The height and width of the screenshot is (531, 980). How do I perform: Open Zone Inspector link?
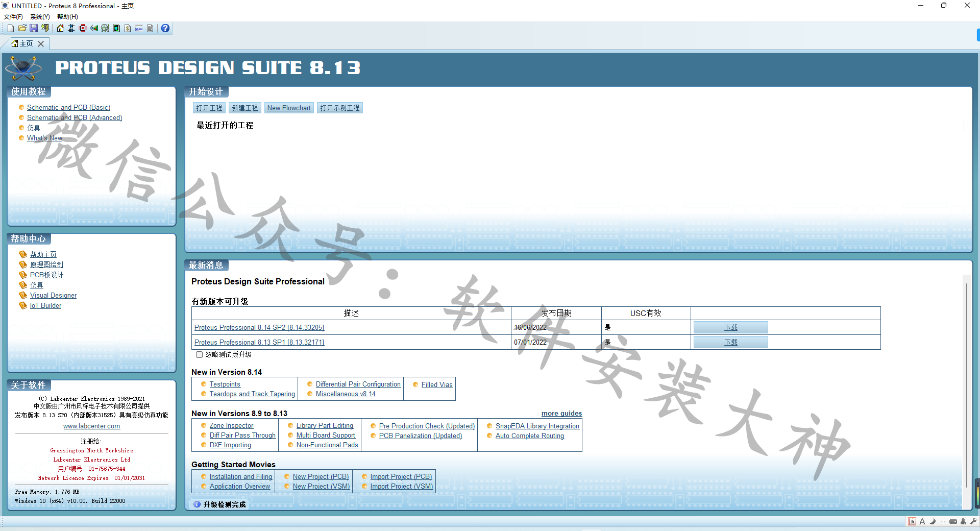point(231,426)
